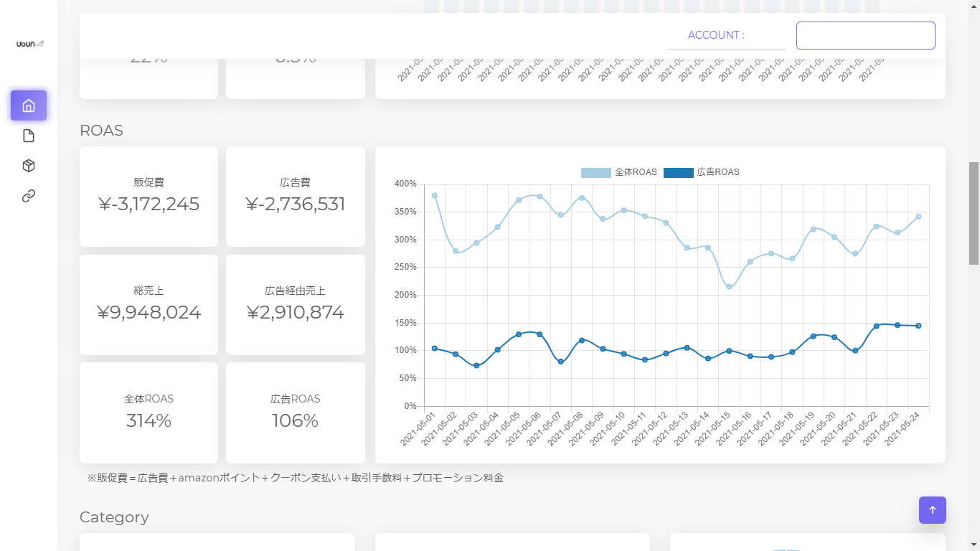The width and height of the screenshot is (980, 551).
Task: Toggle the 広告ROAS legend swatch
Action: [679, 172]
